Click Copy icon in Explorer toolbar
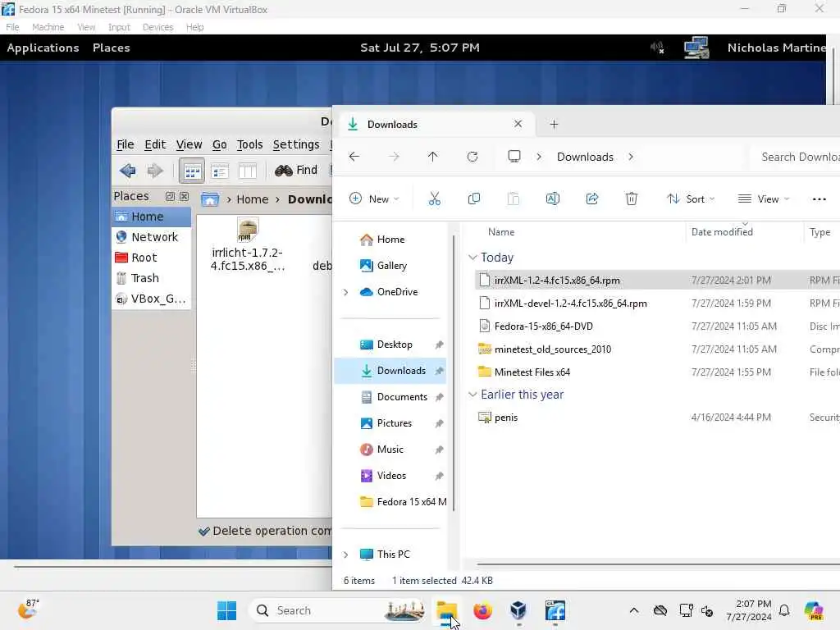 473,199
